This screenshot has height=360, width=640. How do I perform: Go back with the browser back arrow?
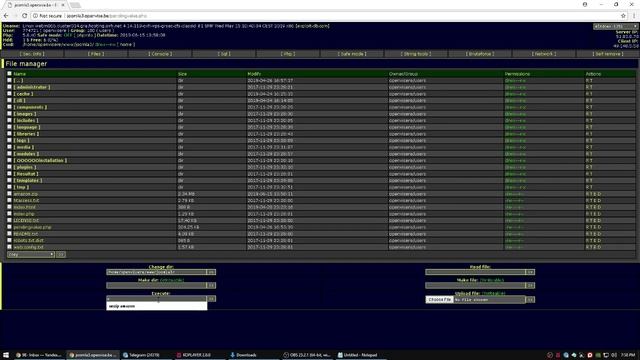[6, 16]
